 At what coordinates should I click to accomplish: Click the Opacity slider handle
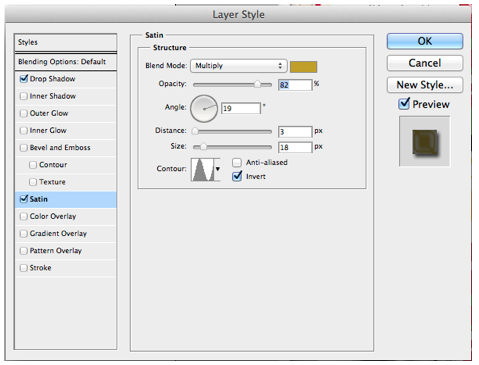click(257, 84)
